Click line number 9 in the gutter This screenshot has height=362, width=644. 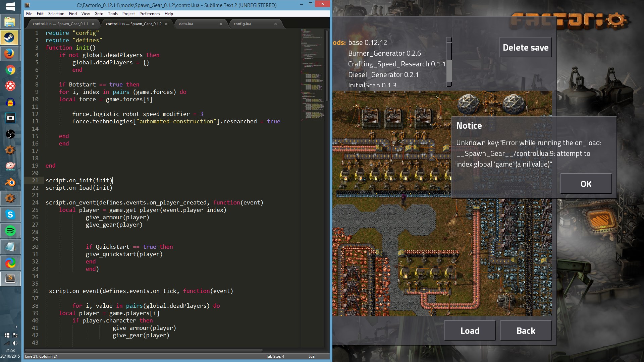pyautogui.click(x=37, y=92)
